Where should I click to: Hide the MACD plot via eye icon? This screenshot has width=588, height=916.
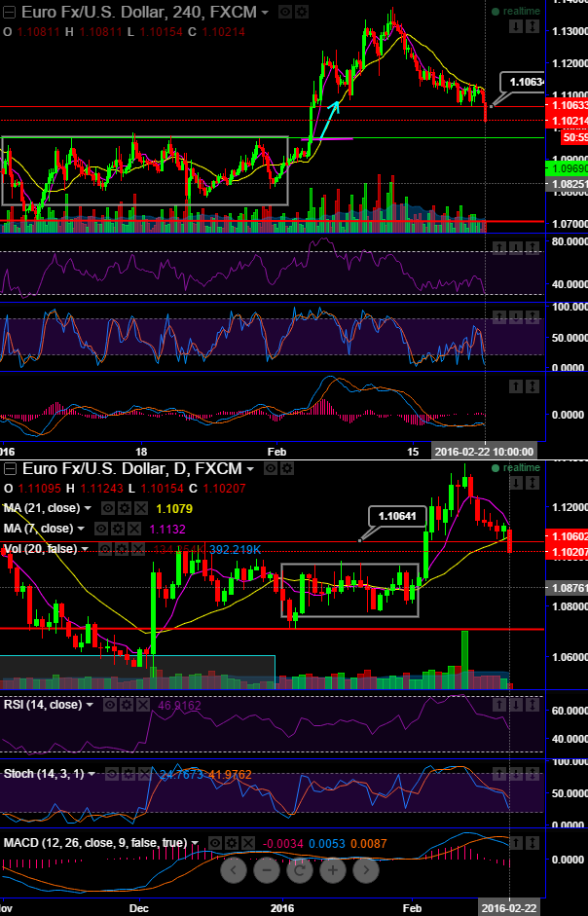coord(216,843)
